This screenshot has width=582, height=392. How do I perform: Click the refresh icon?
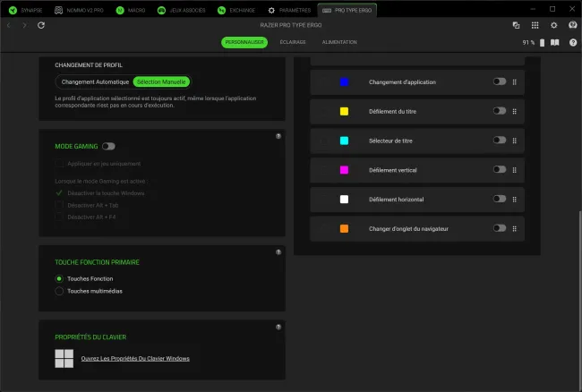click(41, 25)
